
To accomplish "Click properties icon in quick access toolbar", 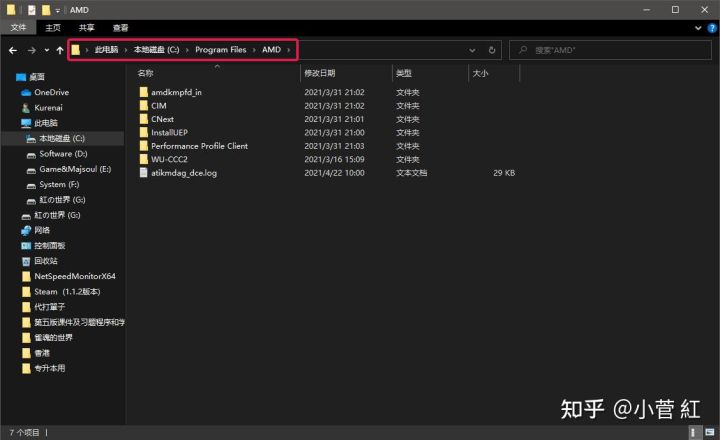I will click(31, 10).
